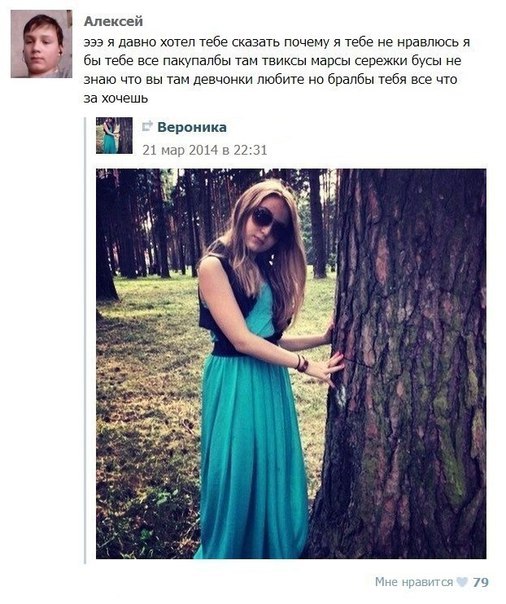Click the post text starting with 'эээ я давно'
506x604 pixels.
[x=276, y=70]
